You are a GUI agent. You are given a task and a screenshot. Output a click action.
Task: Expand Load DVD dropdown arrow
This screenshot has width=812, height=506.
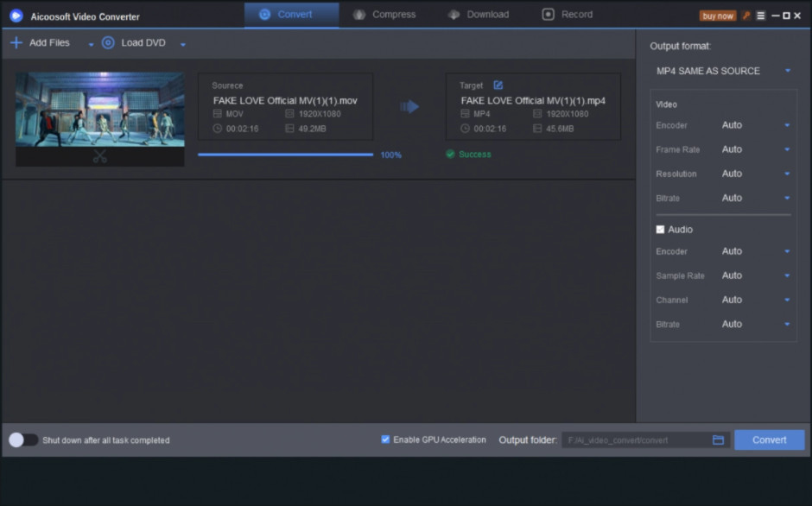click(x=183, y=45)
